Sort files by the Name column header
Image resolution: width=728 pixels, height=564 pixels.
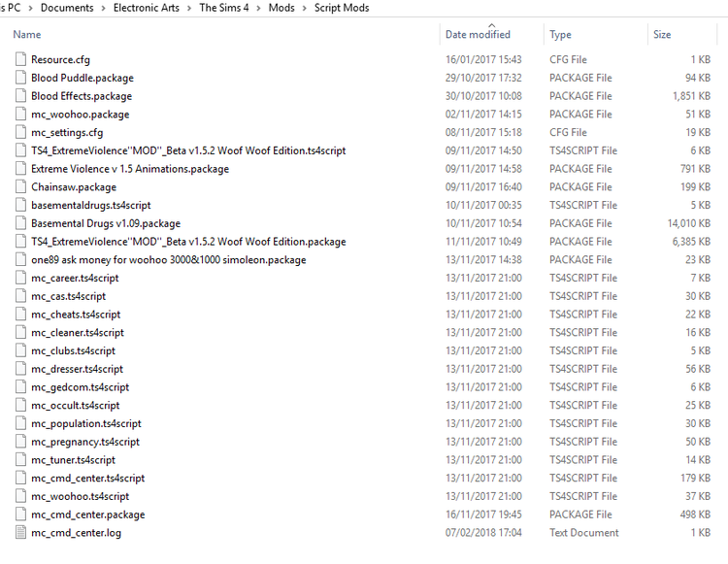click(x=27, y=34)
